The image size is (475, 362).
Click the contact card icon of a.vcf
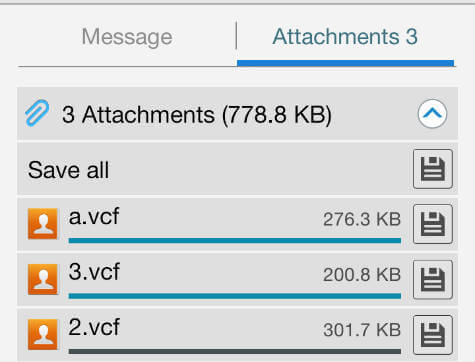(x=43, y=224)
